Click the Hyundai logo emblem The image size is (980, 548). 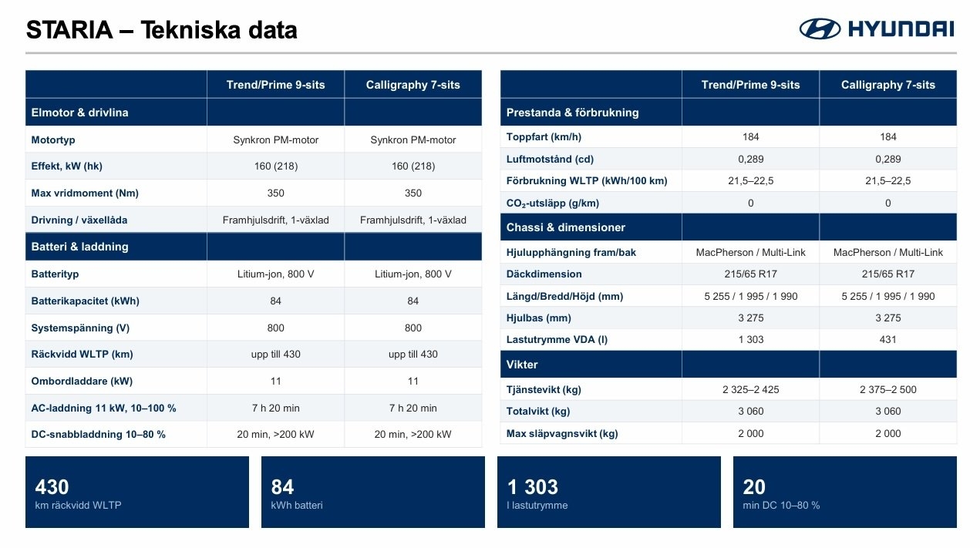(820, 29)
